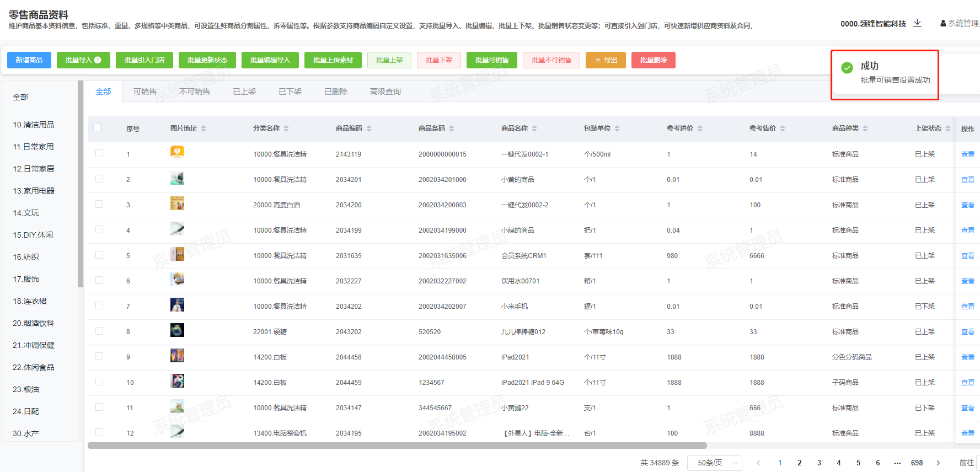Switch to the 已下架 tab
980x472 pixels.
290,92
